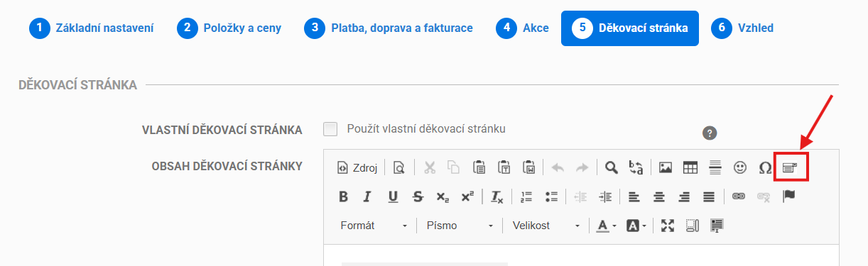Open background color picker dropdown
The image size is (868, 266).
[x=636, y=226]
